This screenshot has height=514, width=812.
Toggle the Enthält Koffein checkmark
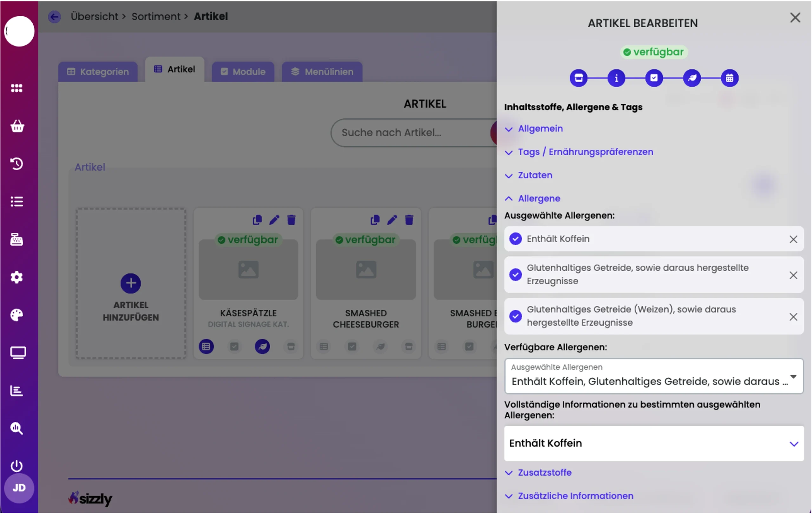tap(516, 239)
